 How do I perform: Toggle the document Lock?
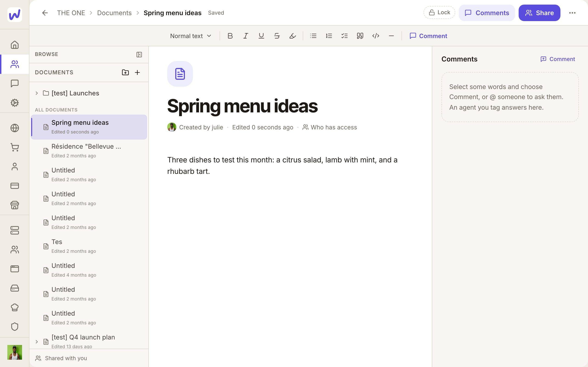click(x=439, y=13)
